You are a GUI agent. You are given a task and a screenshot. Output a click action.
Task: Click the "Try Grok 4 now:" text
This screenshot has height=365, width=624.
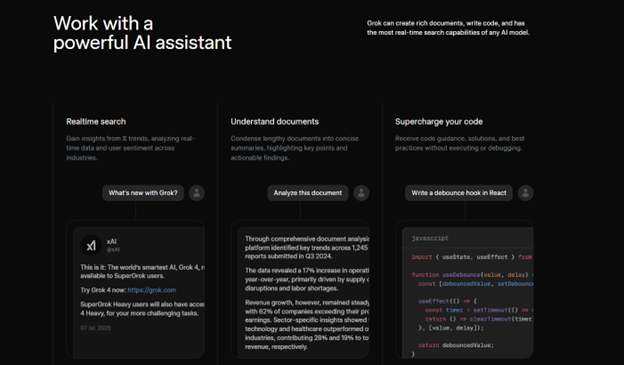[x=103, y=290]
